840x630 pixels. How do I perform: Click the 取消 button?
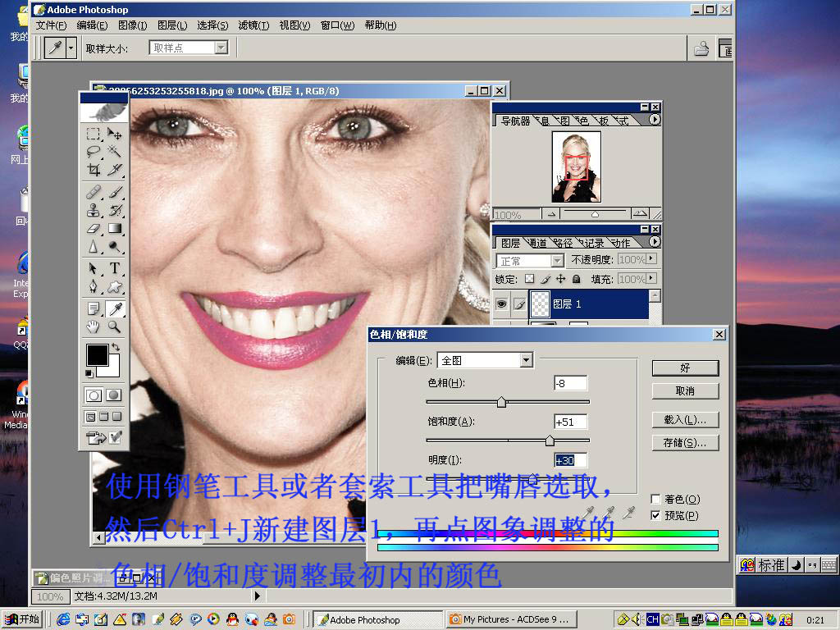tap(685, 391)
